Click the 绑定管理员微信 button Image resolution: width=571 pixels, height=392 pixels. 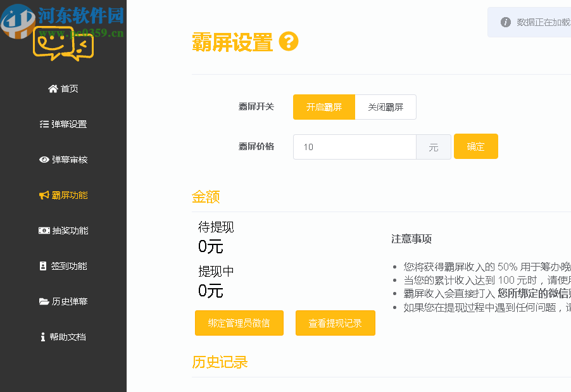click(239, 322)
